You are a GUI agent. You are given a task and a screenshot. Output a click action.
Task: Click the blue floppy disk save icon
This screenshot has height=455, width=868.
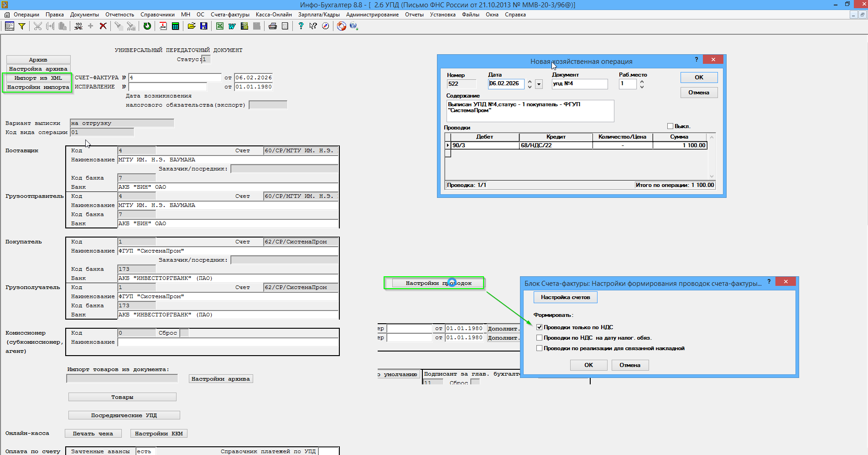pos(204,26)
